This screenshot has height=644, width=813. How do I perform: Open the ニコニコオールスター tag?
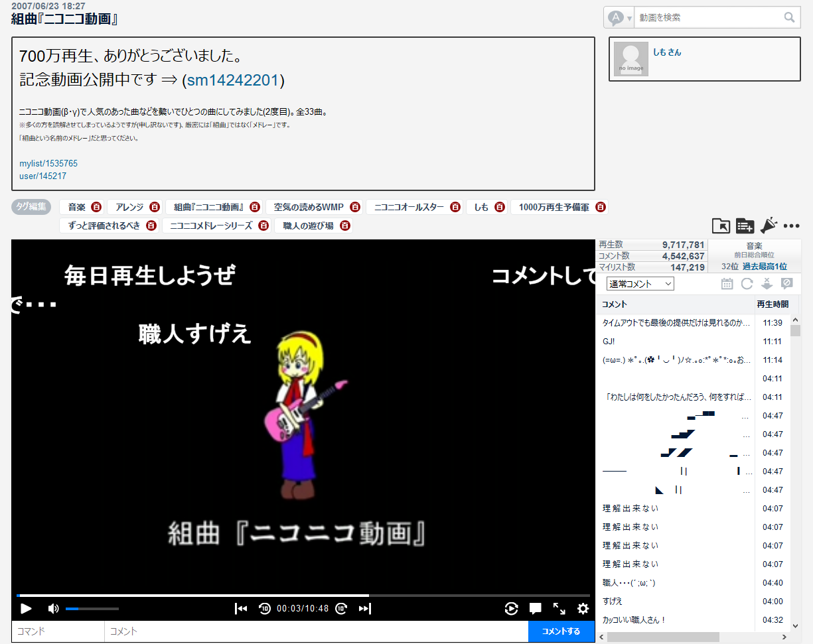pyautogui.click(x=409, y=208)
